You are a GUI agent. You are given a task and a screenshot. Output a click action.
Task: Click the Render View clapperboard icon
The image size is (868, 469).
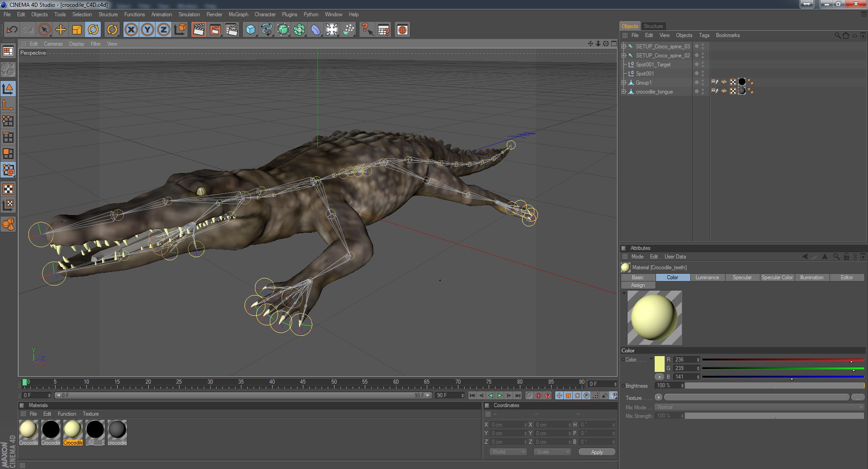coord(198,30)
